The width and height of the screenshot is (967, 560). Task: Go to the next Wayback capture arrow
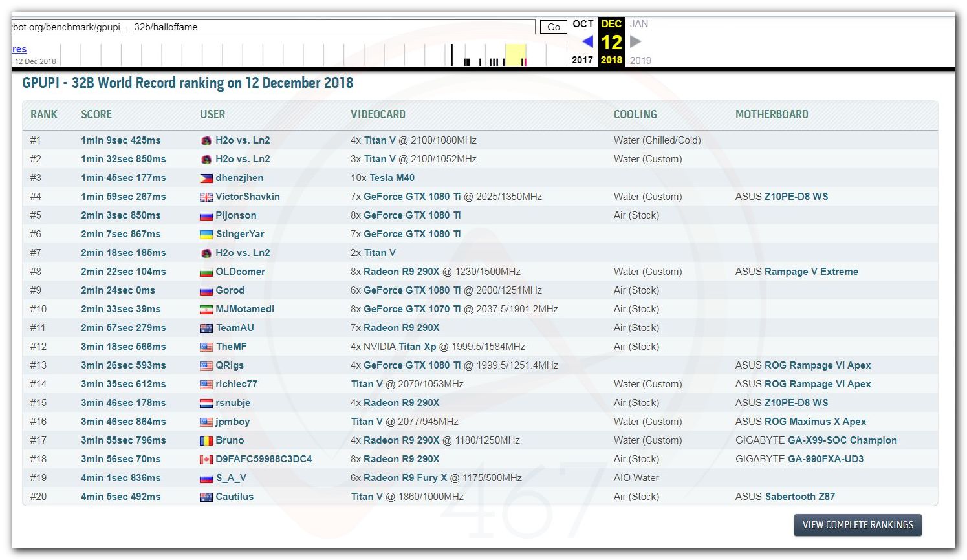point(635,41)
